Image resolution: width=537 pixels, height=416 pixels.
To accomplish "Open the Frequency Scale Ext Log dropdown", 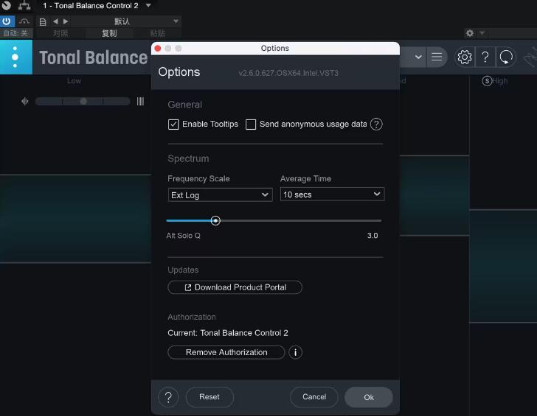I will pos(220,195).
